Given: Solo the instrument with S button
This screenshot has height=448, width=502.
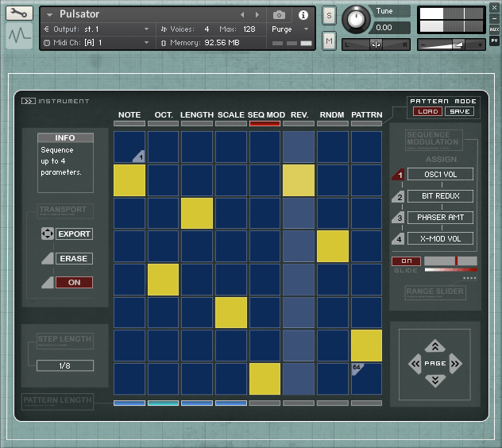Looking at the screenshot, I should coord(329,15).
